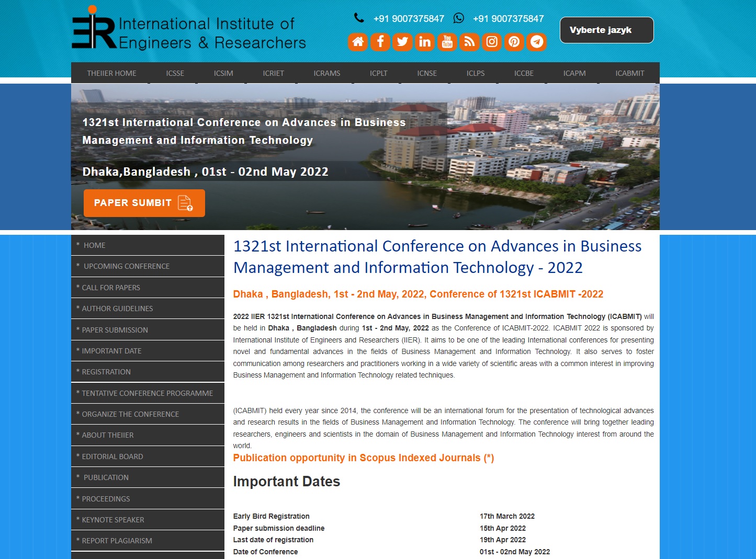
Task: Open the Facebook social icon
Action: point(380,42)
